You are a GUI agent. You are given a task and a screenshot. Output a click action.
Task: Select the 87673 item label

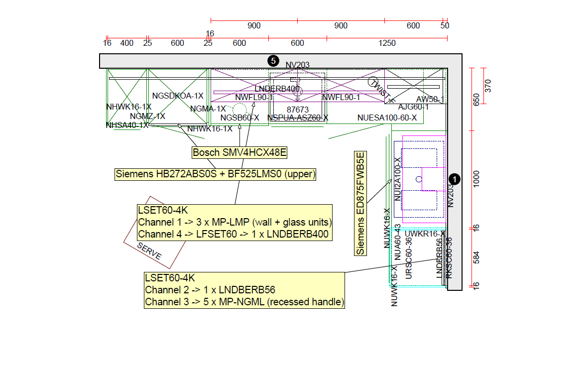click(298, 110)
